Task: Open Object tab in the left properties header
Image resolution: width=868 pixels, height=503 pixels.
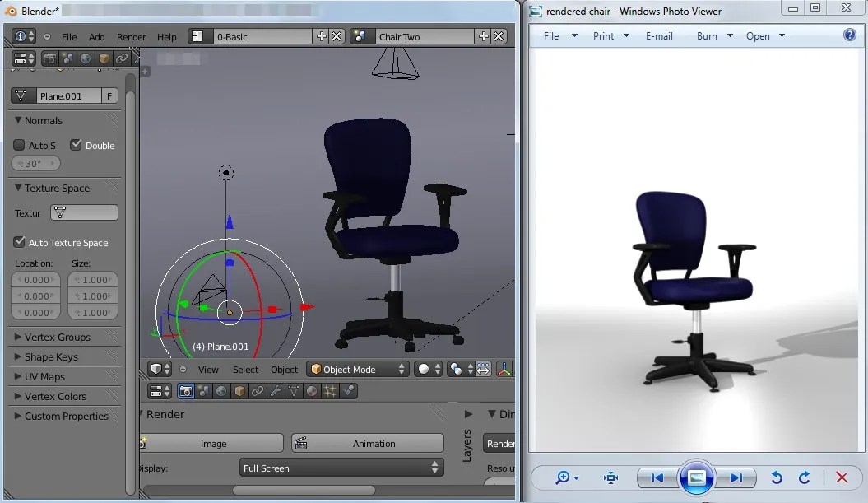Action: tap(104, 58)
